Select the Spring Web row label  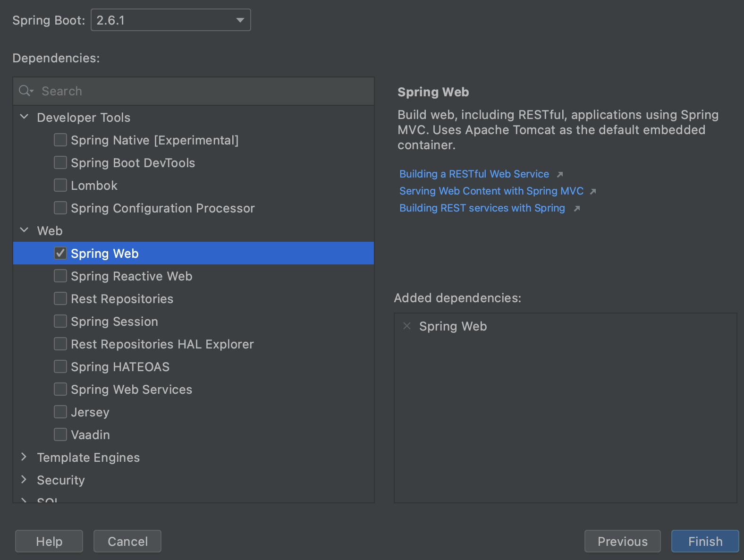pos(105,254)
